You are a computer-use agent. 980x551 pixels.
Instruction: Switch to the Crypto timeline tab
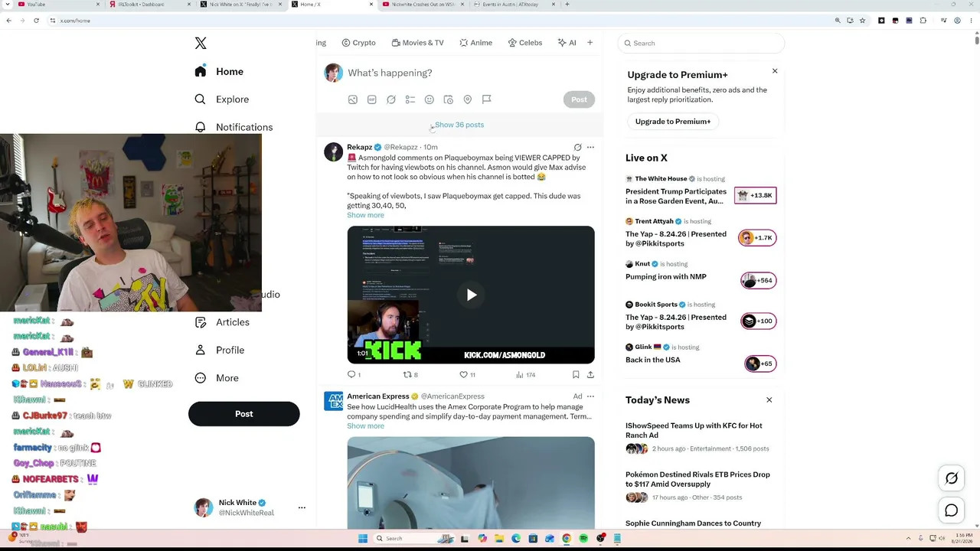click(358, 43)
